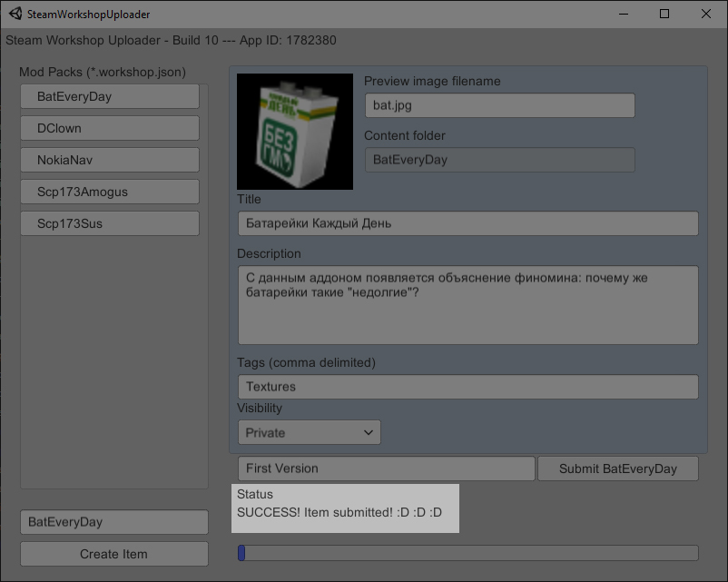Click the new item name field above Create Item

(x=114, y=522)
